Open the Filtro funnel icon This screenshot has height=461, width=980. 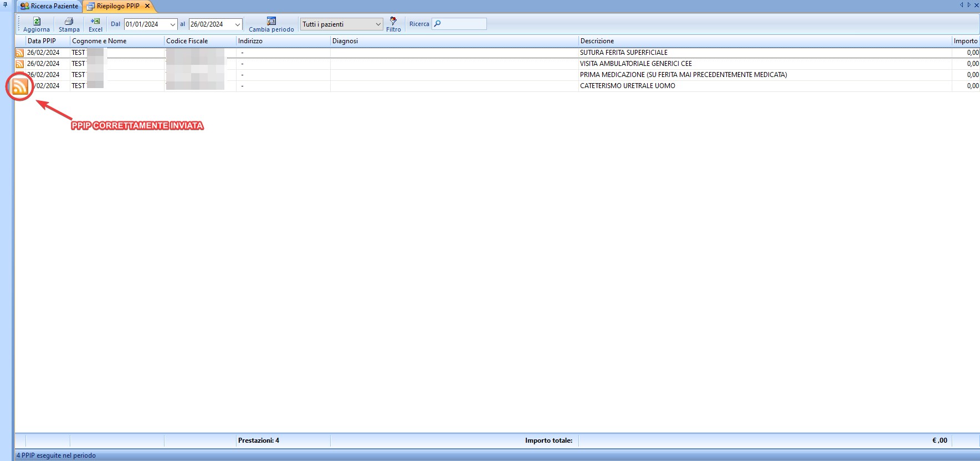tap(393, 21)
